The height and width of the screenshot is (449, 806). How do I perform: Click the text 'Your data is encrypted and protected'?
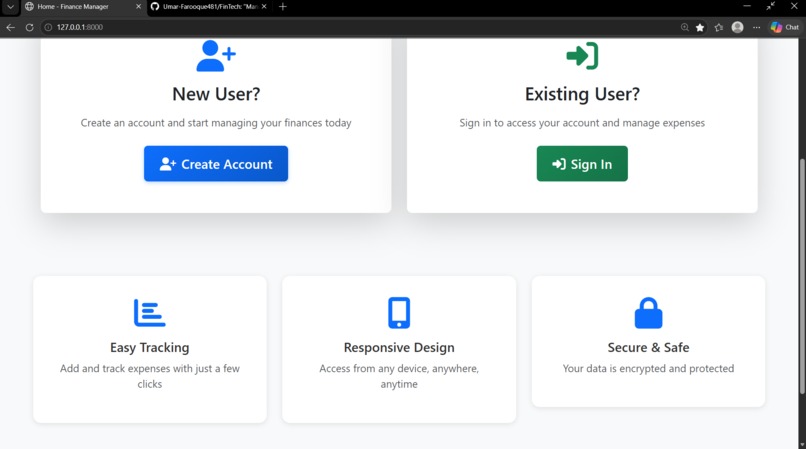648,369
